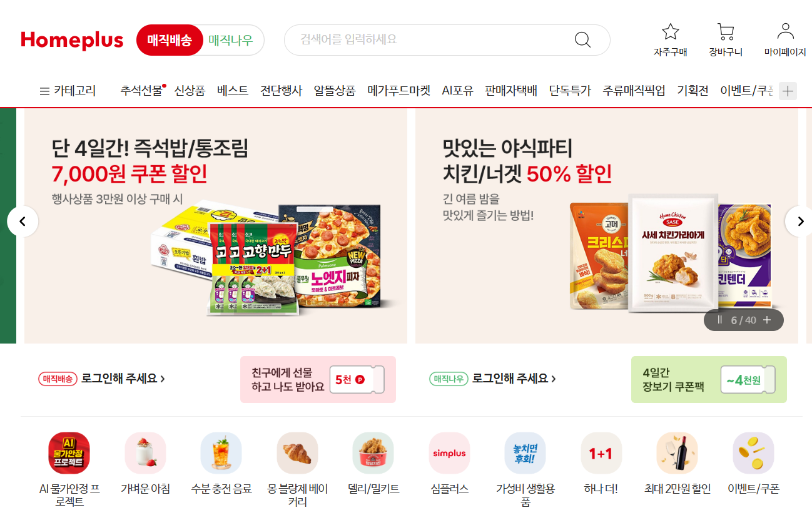Viewport: 812px width, 515px height.
Task: Expand more navigation items with plus button
Action: [788, 91]
